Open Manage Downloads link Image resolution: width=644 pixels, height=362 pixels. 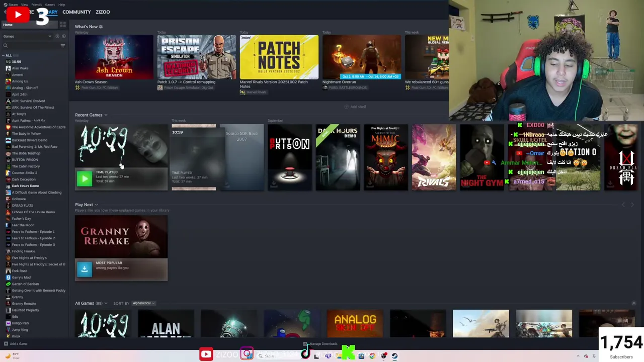pos(323,344)
